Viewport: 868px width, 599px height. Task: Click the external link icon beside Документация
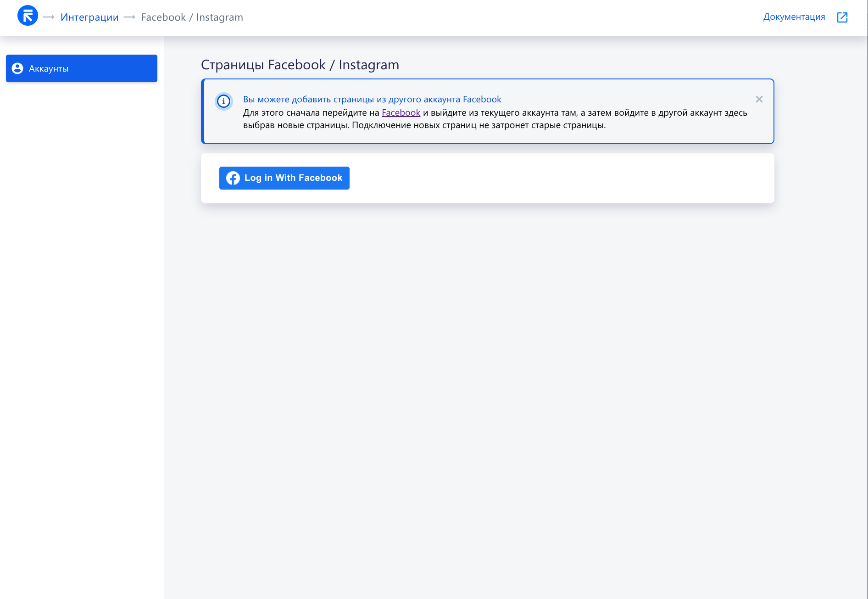(842, 17)
